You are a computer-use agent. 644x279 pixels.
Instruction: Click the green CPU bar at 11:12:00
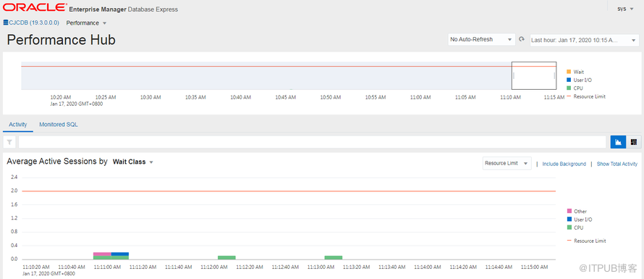(226, 257)
